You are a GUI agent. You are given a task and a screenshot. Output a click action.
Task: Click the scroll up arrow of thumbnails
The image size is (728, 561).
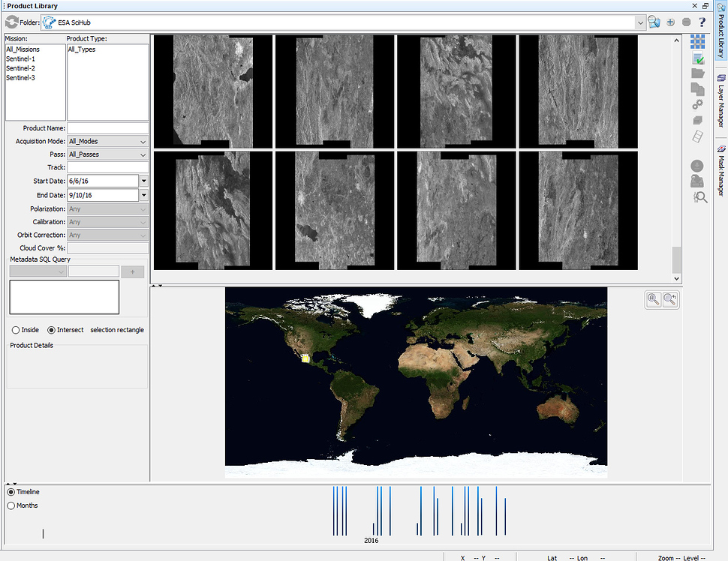[676, 40]
